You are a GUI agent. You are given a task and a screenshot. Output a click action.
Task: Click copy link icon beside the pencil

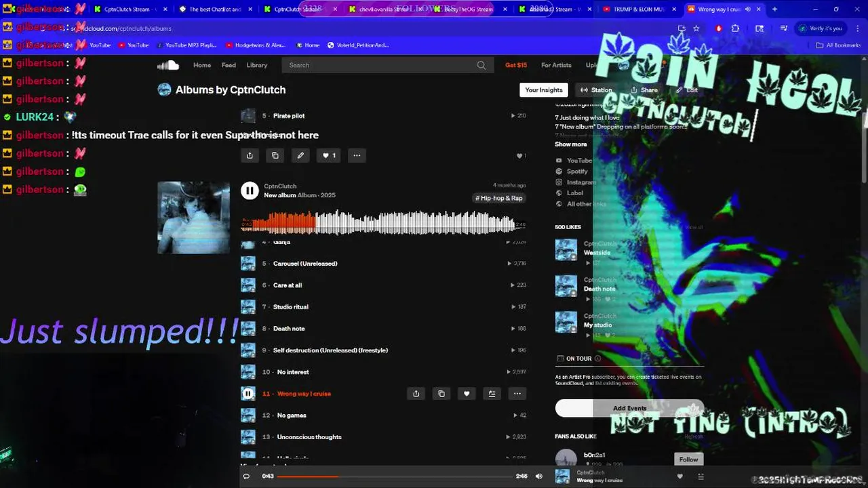tap(275, 155)
